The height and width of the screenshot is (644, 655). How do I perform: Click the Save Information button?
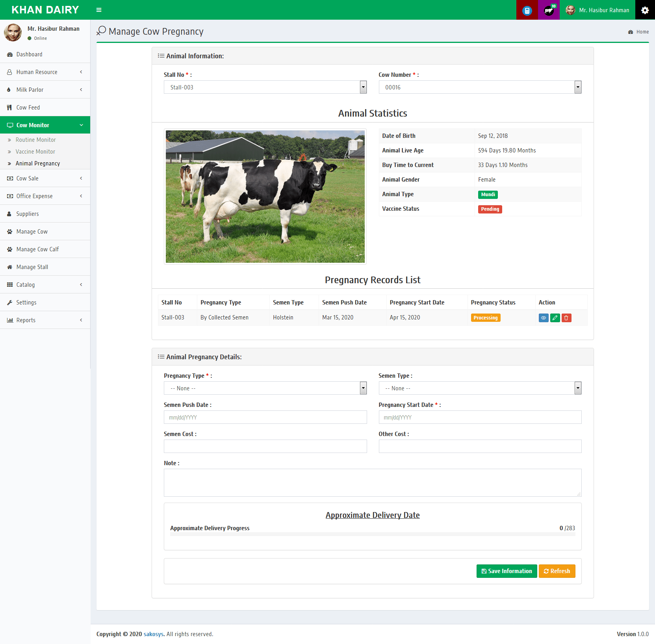(507, 571)
